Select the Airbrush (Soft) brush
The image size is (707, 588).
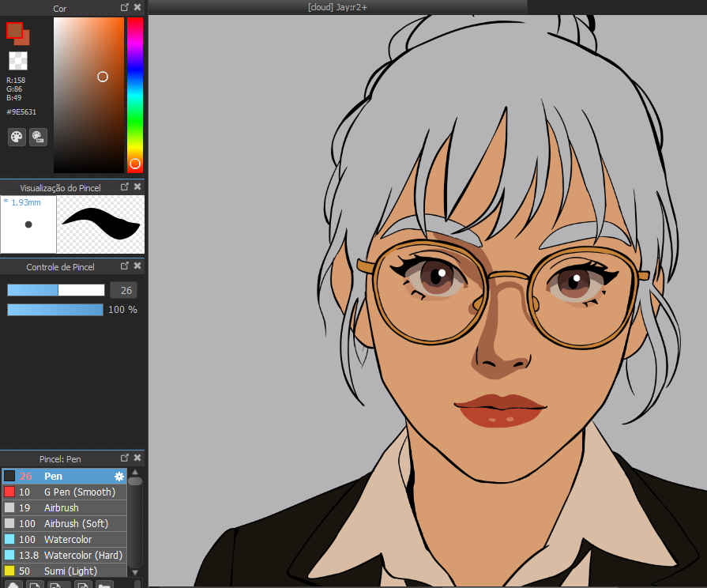(x=65, y=523)
